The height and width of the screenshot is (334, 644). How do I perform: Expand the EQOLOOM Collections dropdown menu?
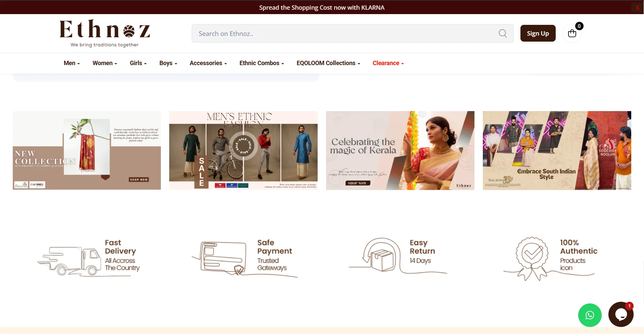coord(328,63)
